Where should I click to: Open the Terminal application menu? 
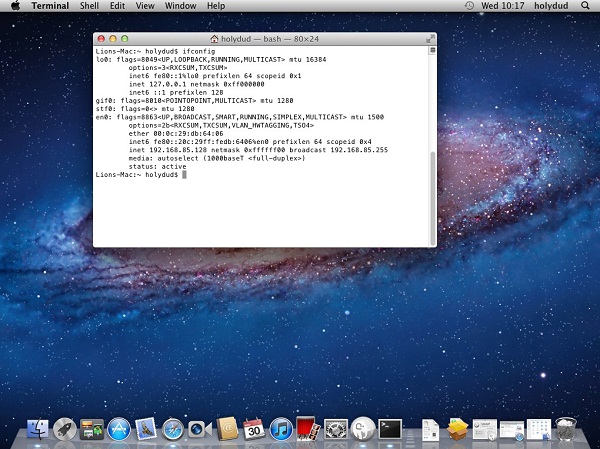50,6
